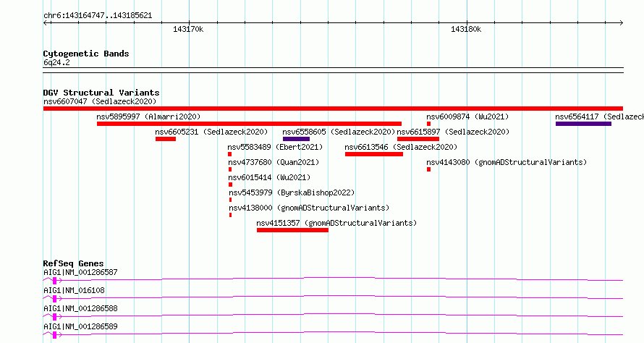The width and height of the screenshot is (644, 343).
Task: Click the nsv6607047 (Sedlazeck2020) variant label
Action: pos(100,101)
